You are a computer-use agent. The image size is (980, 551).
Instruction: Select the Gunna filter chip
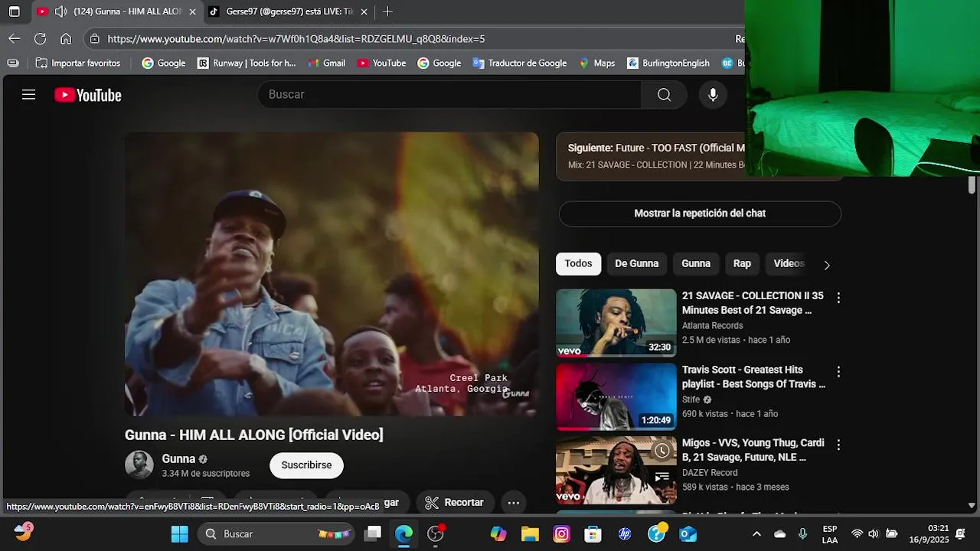click(x=696, y=263)
